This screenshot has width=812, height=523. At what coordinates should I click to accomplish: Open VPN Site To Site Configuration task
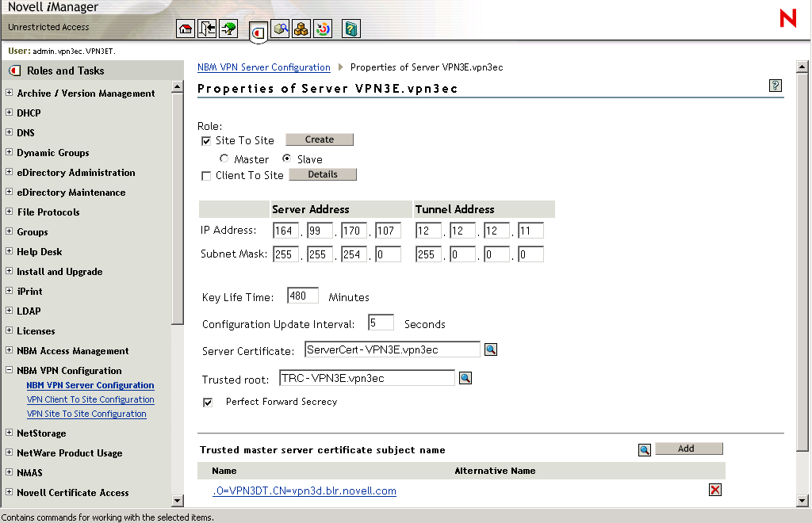pos(86,414)
